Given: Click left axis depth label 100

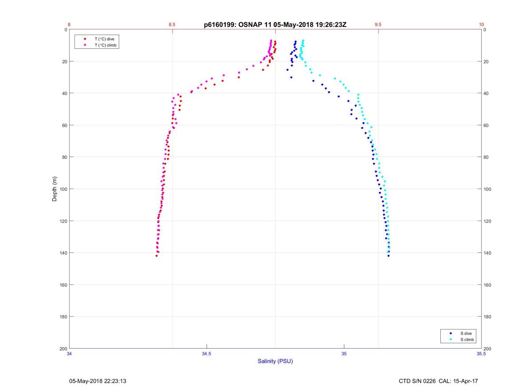Looking at the screenshot, I should coord(63,189).
